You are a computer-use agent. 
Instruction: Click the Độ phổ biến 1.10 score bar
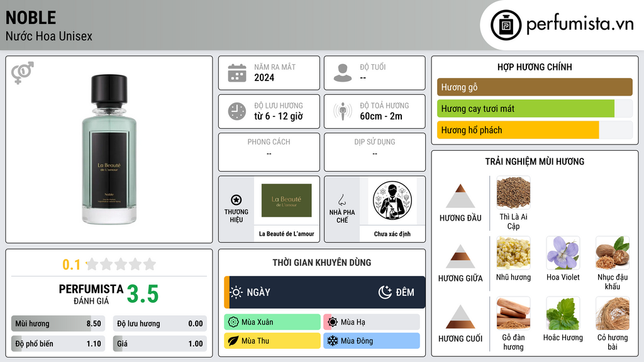58,344
